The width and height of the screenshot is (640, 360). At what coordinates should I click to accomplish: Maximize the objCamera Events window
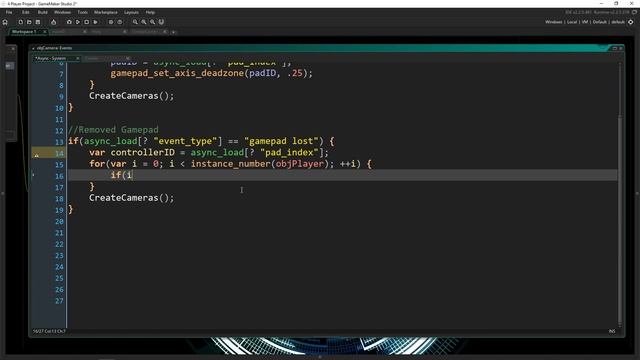pos(615,48)
